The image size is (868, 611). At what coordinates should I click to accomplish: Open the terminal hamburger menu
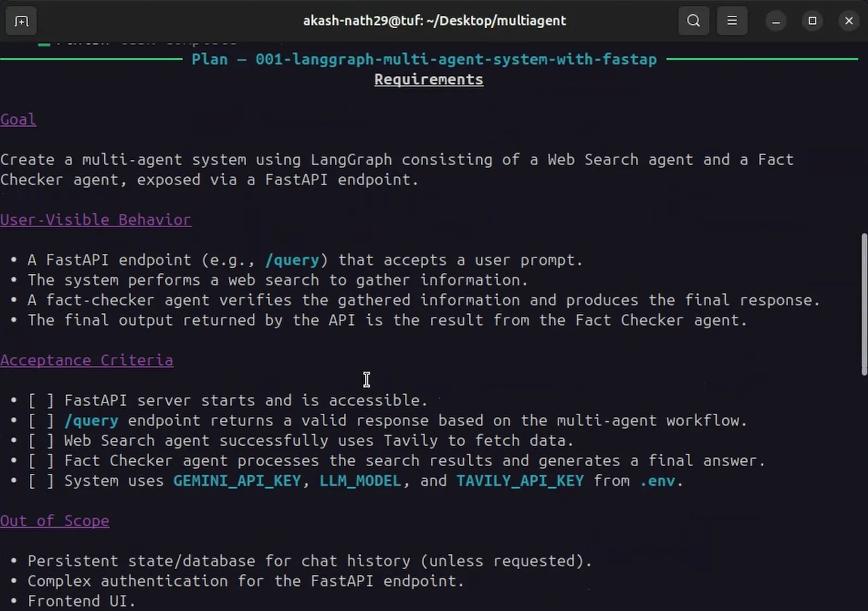tap(732, 21)
